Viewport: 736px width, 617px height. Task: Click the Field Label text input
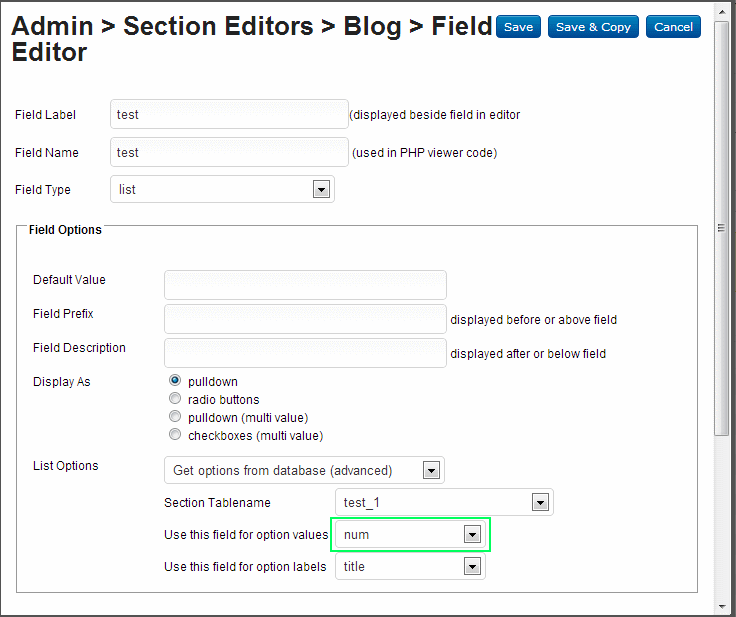coord(229,115)
